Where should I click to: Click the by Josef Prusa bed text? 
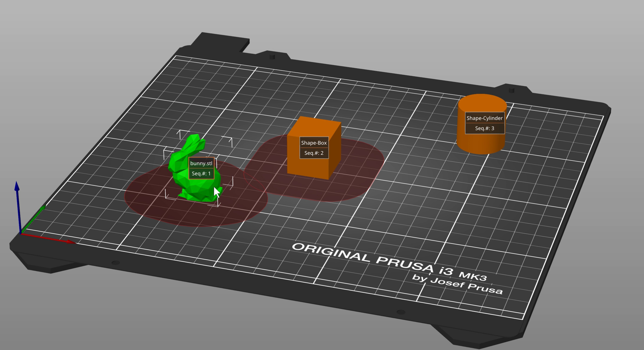(x=457, y=284)
